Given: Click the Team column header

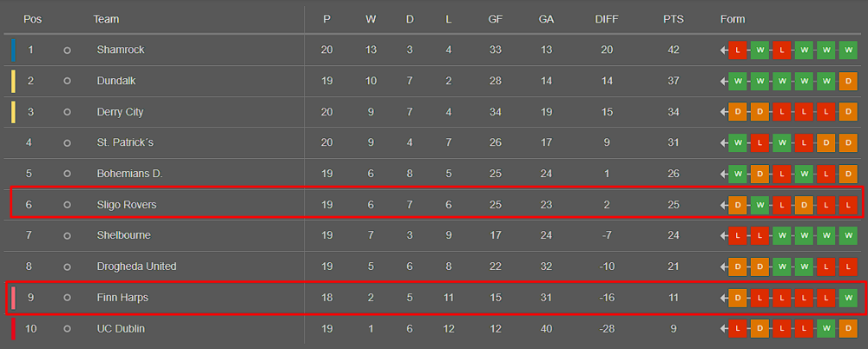Looking at the screenshot, I should point(106,19).
